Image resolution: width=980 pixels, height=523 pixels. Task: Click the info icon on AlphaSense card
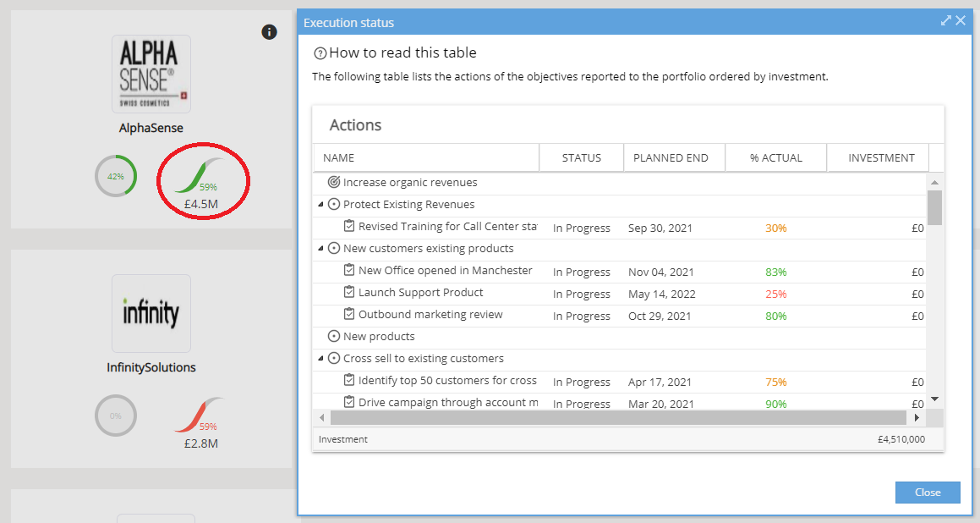[x=270, y=32]
